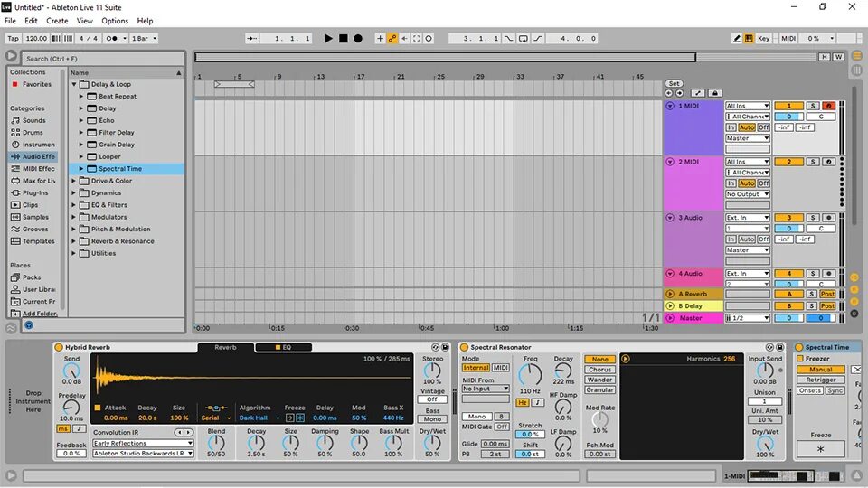The image size is (868, 488).
Task: Adjust Hybrid Reverb Dry/Wet knob
Action: (x=432, y=442)
